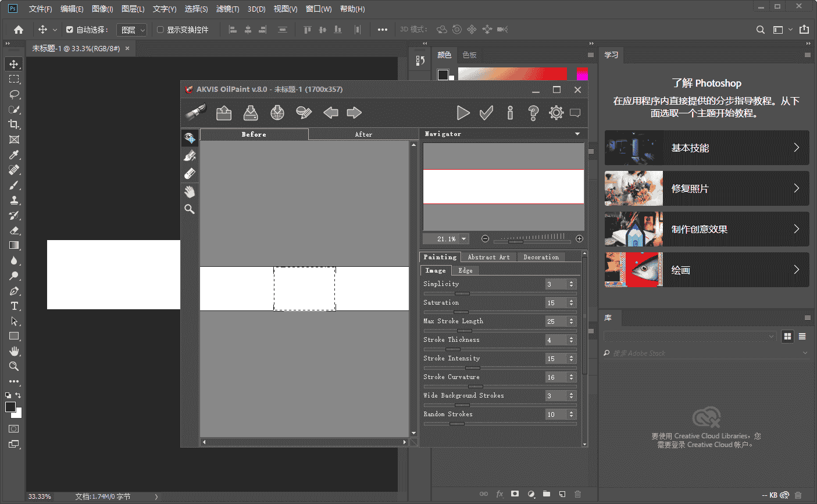Toggle the 自动选择 checkbox
The width and height of the screenshot is (817, 504).
tap(70, 30)
